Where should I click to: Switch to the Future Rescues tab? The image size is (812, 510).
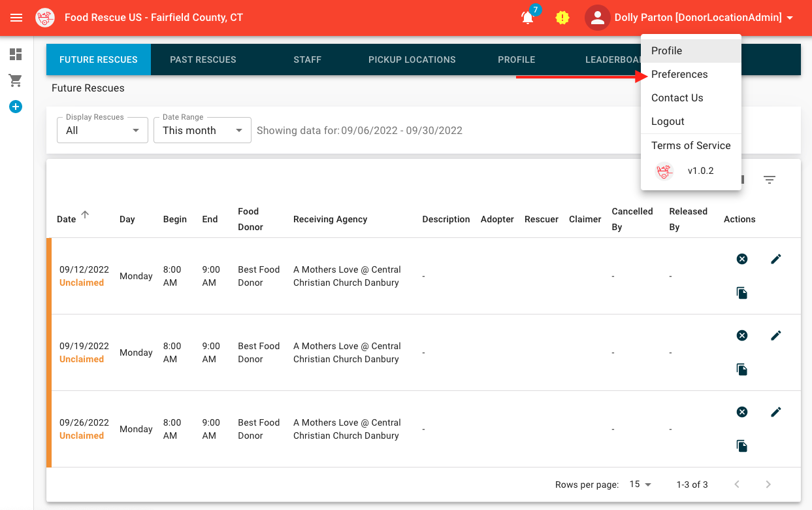tap(99, 59)
